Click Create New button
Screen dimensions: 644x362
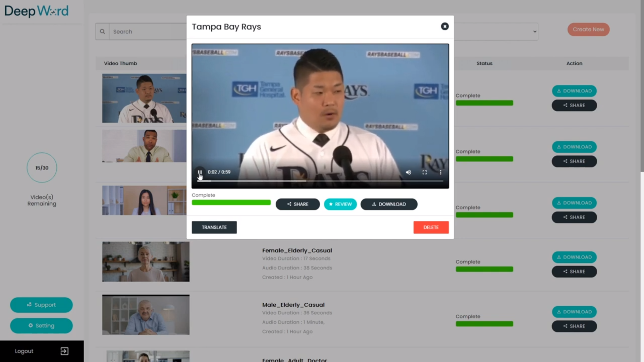point(588,29)
